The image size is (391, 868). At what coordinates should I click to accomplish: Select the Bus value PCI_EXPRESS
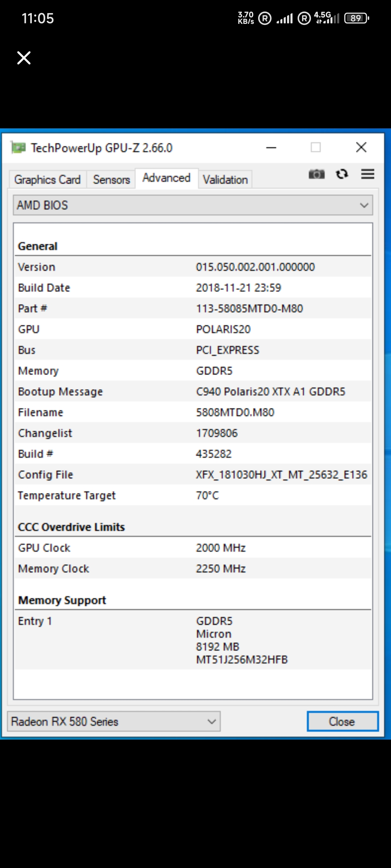pyautogui.click(x=228, y=350)
